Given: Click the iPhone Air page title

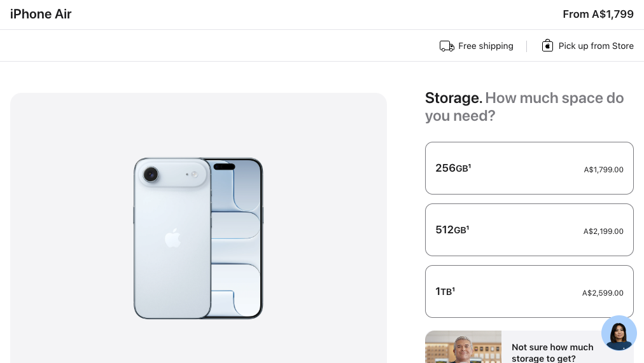Looking at the screenshot, I should [x=41, y=14].
